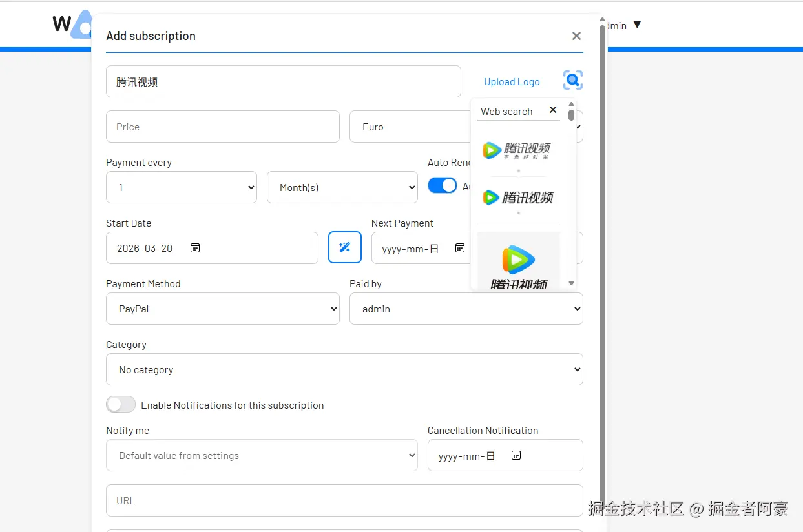Viewport: 803px width, 532px height.
Task: Open the Payment Method dropdown showing PayPal
Action: pyautogui.click(x=223, y=309)
